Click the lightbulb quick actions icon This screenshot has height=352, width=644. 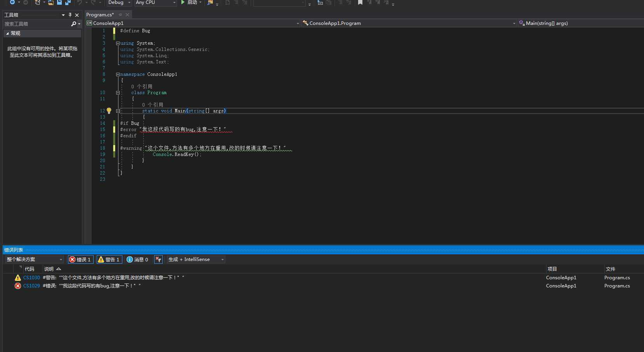[x=109, y=111]
